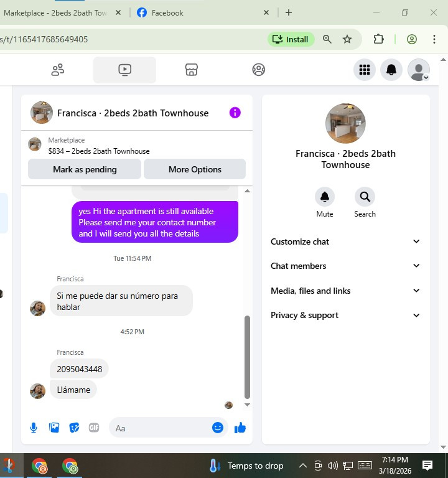Open Chrome profile icon
448x478 pixels.
[x=412, y=39]
